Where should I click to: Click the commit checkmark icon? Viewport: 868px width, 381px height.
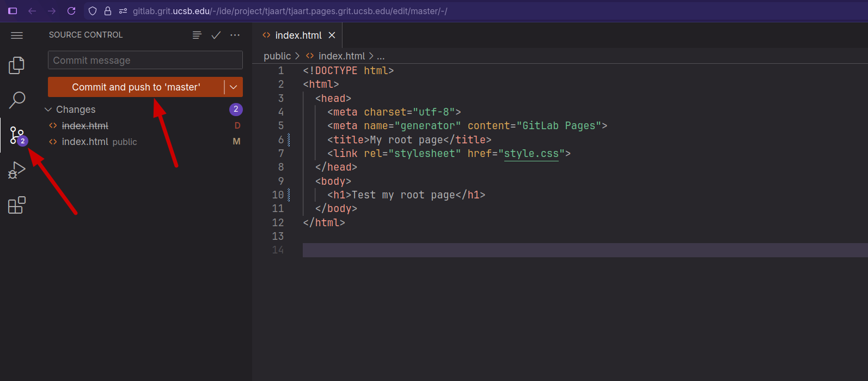pyautogui.click(x=216, y=35)
